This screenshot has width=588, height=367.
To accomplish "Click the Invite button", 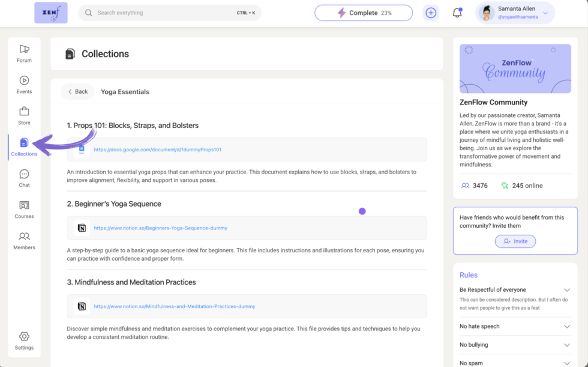I will pos(515,241).
